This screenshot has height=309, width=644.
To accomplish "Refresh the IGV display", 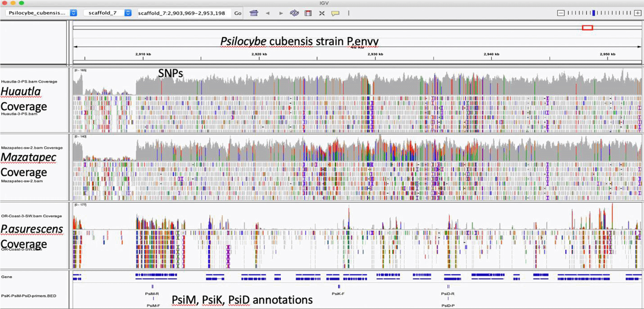I will (x=294, y=13).
